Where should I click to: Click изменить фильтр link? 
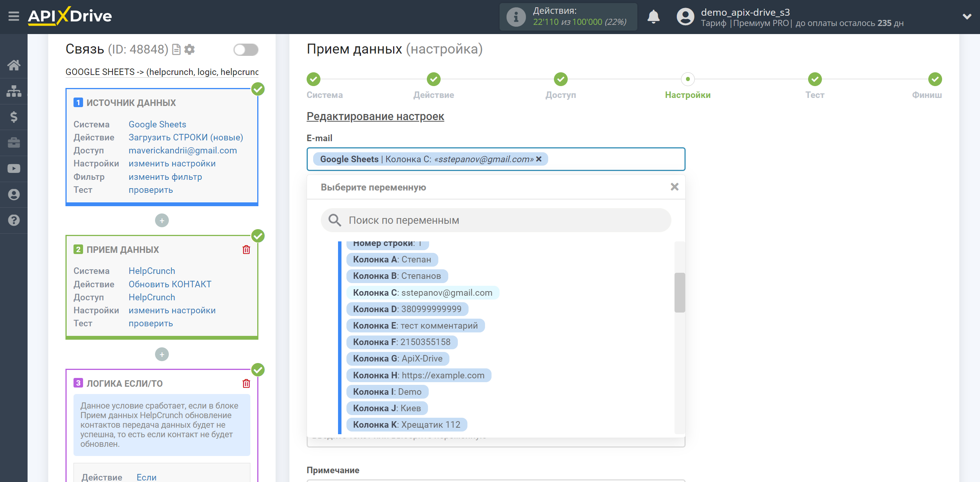(x=165, y=177)
